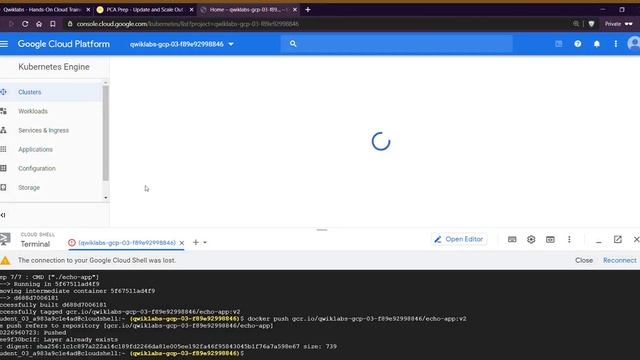Open the header three-dot settings menu
This screenshot has width=640, height=360.
point(616,44)
